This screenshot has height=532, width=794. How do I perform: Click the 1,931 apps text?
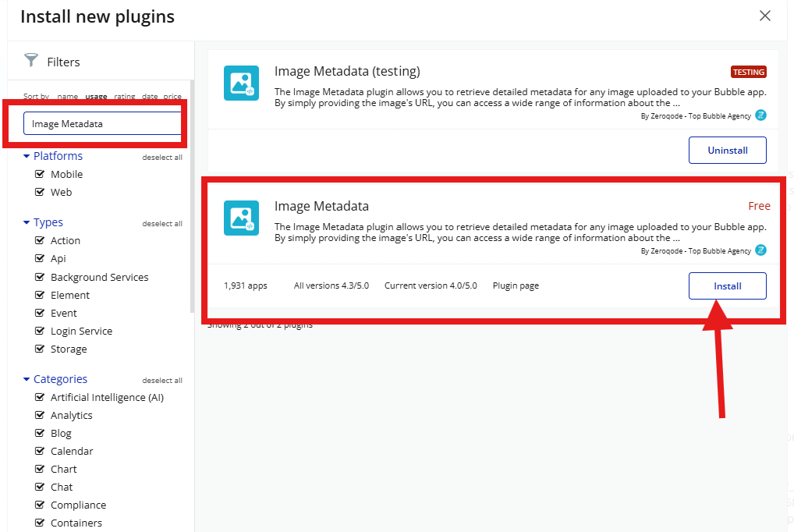tap(246, 286)
